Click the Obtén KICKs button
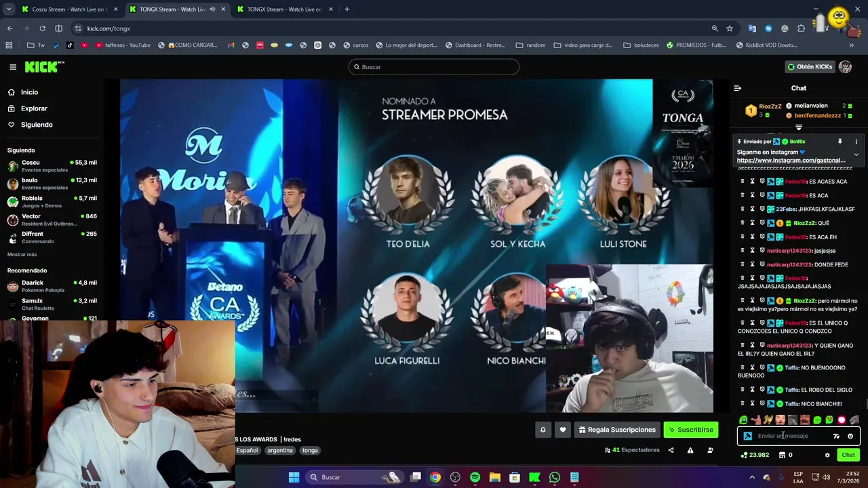The width and height of the screenshot is (868, 488). coord(810,66)
